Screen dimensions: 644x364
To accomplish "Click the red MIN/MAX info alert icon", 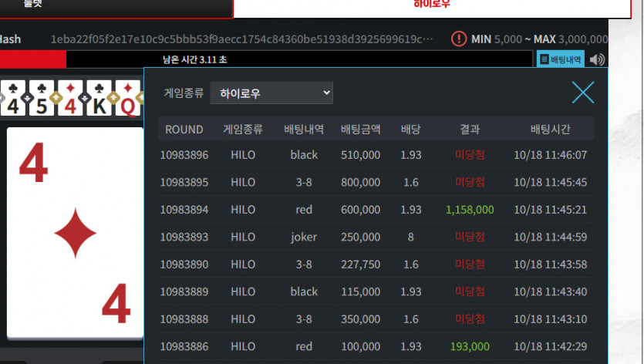I will click(x=459, y=39).
